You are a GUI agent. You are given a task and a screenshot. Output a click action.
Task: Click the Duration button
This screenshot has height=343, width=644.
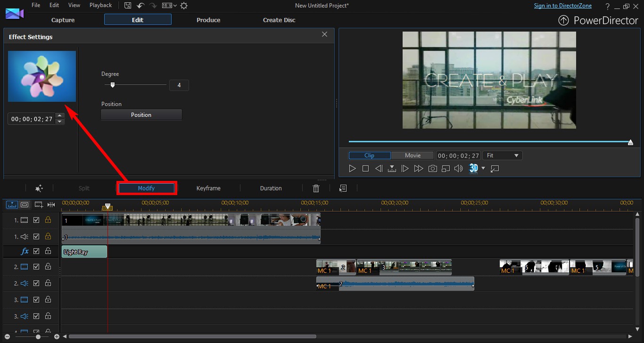point(271,188)
